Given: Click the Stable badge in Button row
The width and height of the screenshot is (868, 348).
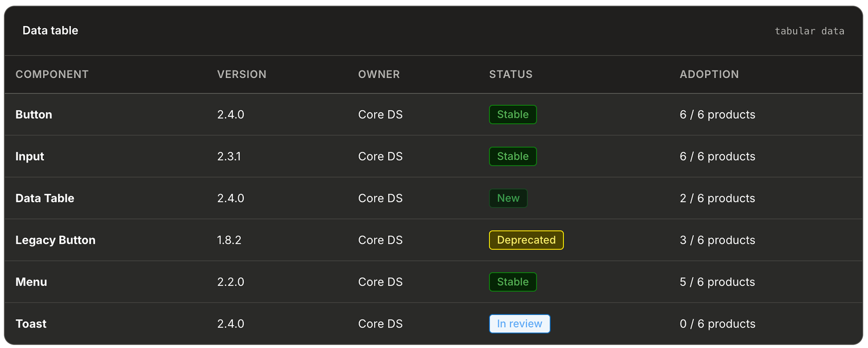Looking at the screenshot, I should (x=513, y=114).
